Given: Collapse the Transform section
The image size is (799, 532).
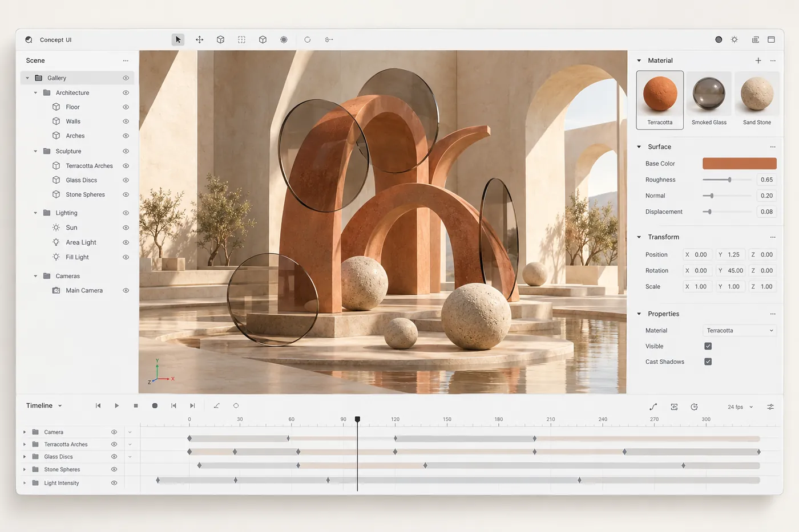Looking at the screenshot, I should click(x=639, y=237).
